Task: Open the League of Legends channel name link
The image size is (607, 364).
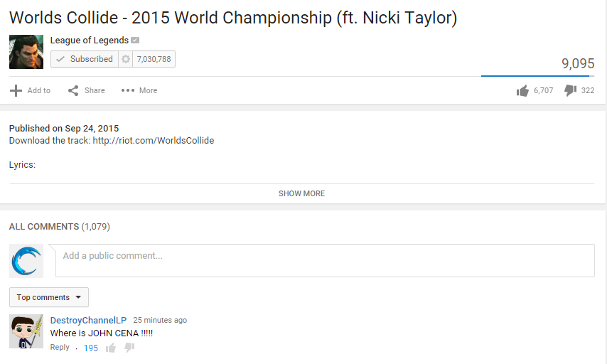Action: [90, 41]
